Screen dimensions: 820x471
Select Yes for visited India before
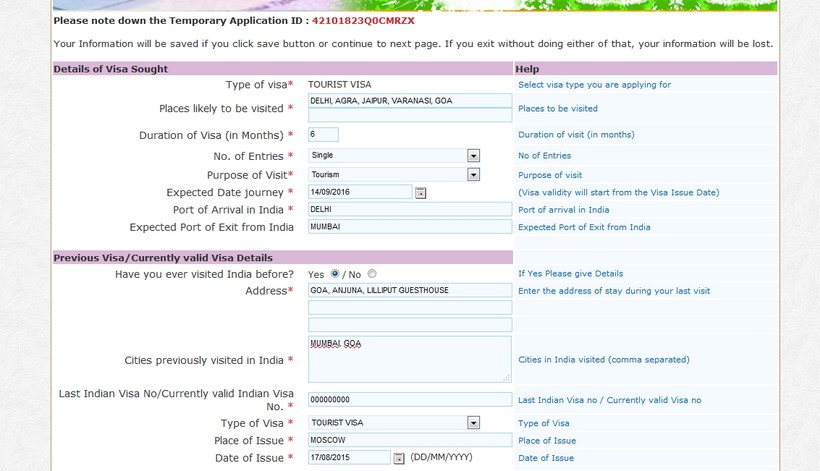point(335,273)
